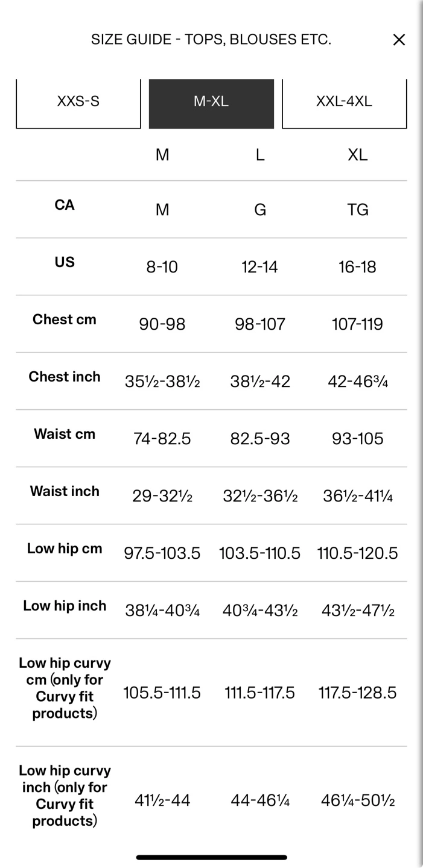Screen dimensions: 423x868
Task: Click the CA size TG cell
Action: [x=357, y=210]
